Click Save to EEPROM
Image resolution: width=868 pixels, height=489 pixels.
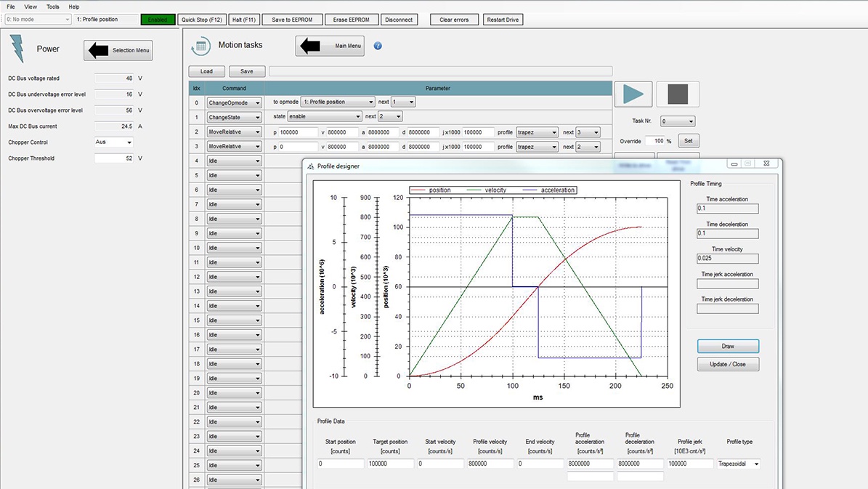[292, 20]
